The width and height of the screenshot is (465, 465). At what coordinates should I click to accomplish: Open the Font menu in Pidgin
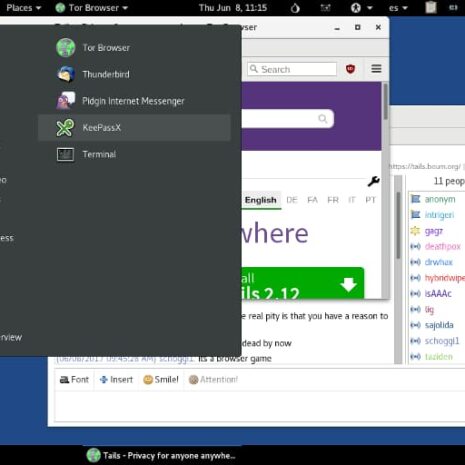74,379
